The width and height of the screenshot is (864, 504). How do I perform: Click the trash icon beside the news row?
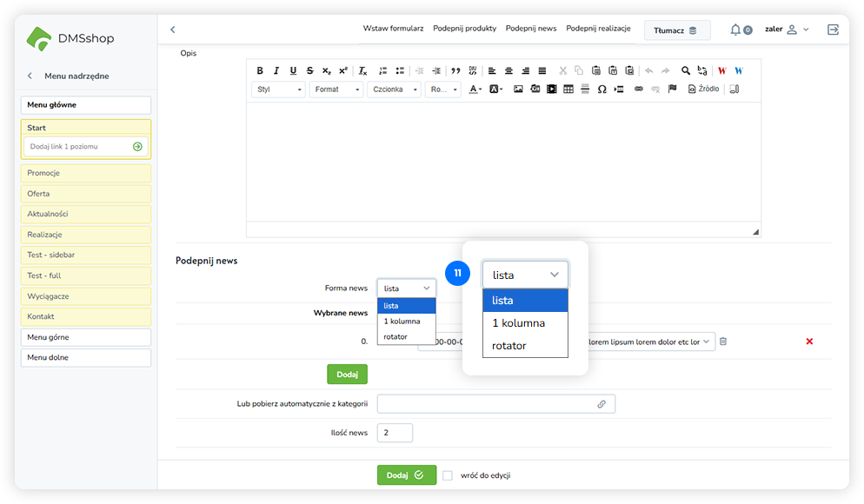tap(723, 342)
